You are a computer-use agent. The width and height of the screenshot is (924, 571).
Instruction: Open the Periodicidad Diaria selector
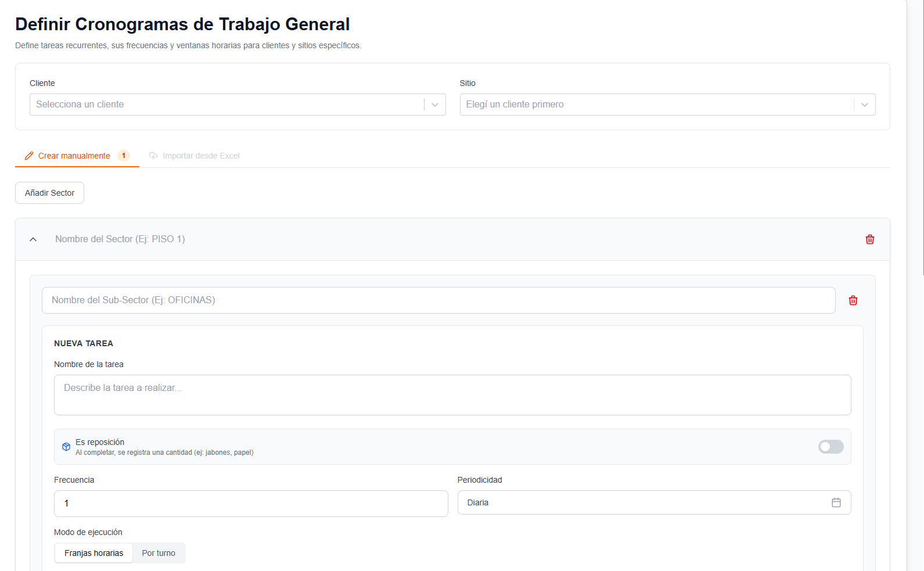pyautogui.click(x=655, y=502)
